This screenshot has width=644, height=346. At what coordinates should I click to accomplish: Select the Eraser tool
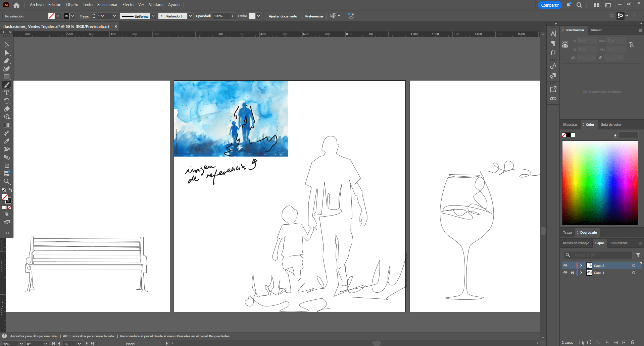[x=7, y=109]
